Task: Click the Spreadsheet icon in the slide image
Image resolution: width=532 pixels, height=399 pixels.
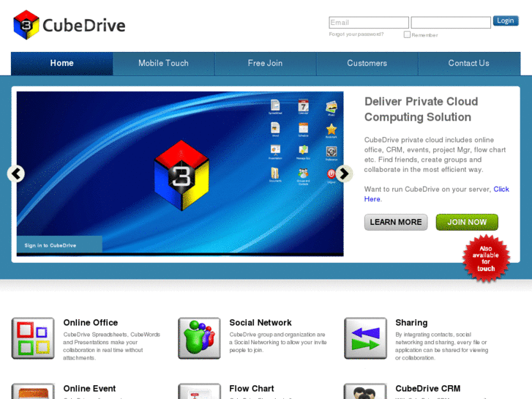Action: (275, 107)
